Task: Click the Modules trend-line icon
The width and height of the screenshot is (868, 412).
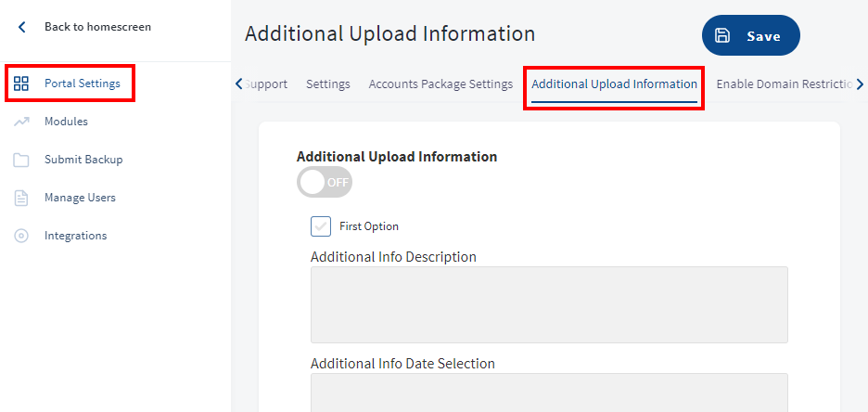Action: coord(21,122)
